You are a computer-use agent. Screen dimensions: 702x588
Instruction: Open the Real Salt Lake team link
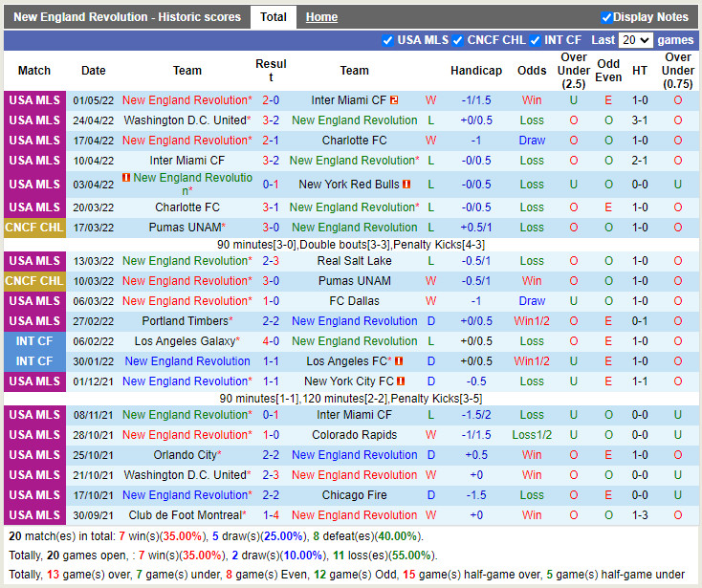[354, 261]
